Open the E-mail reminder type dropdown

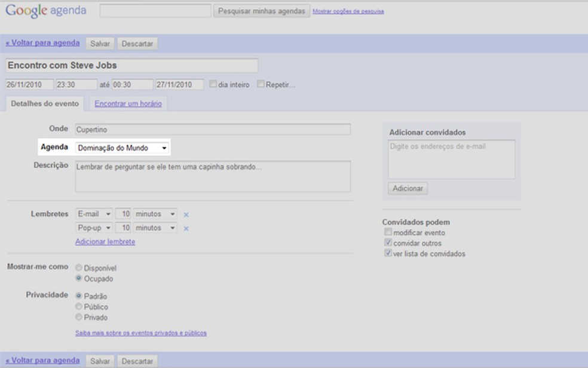click(94, 214)
